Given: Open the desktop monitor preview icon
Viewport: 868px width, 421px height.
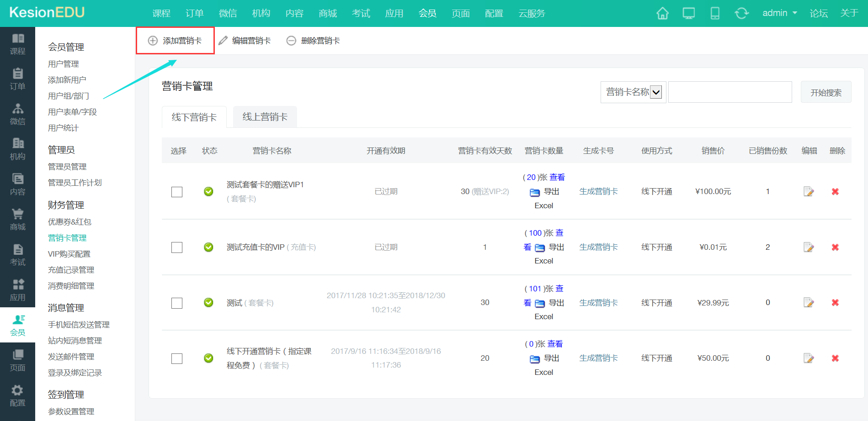Looking at the screenshot, I should tap(688, 13).
